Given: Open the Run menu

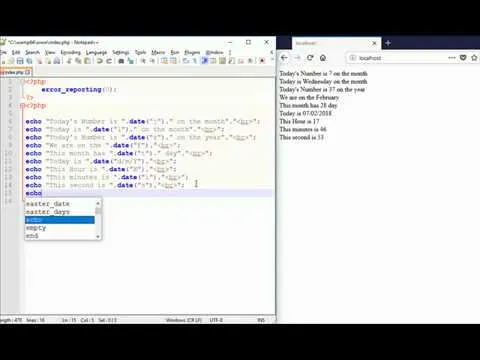Looking at the screenshot, I should click(175, 52).
